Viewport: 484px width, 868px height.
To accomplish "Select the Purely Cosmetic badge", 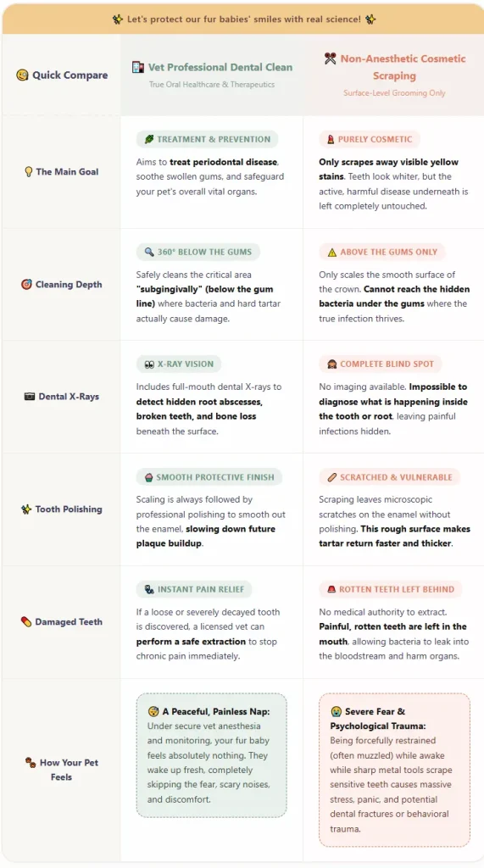I will tap(370, 139).
